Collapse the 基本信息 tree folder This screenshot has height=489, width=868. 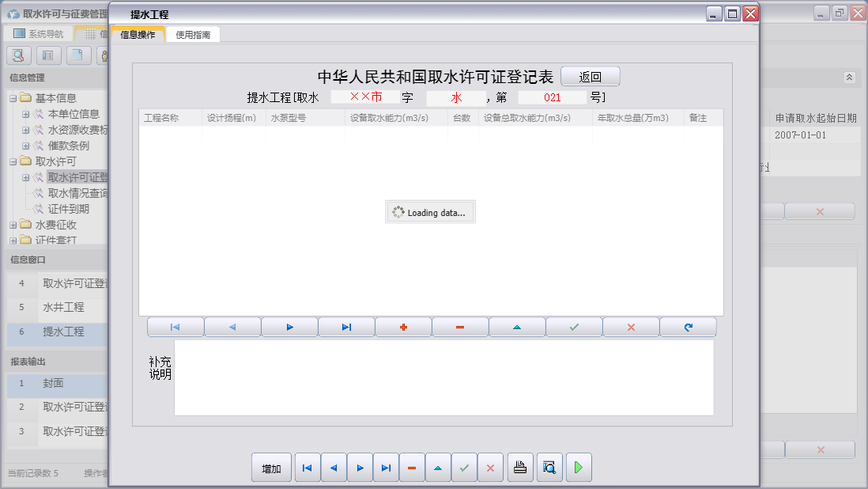coord(13,99)
